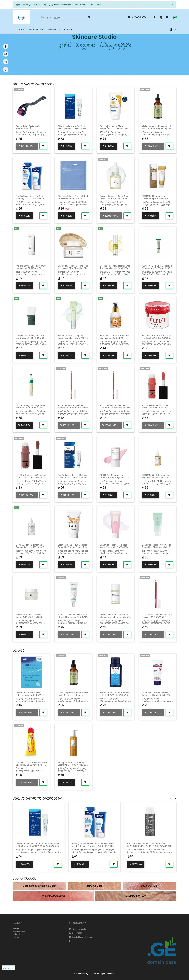This screenshot has height=980, width=189.
Task: Click the user account icon in header
Action: pos(161,17)
